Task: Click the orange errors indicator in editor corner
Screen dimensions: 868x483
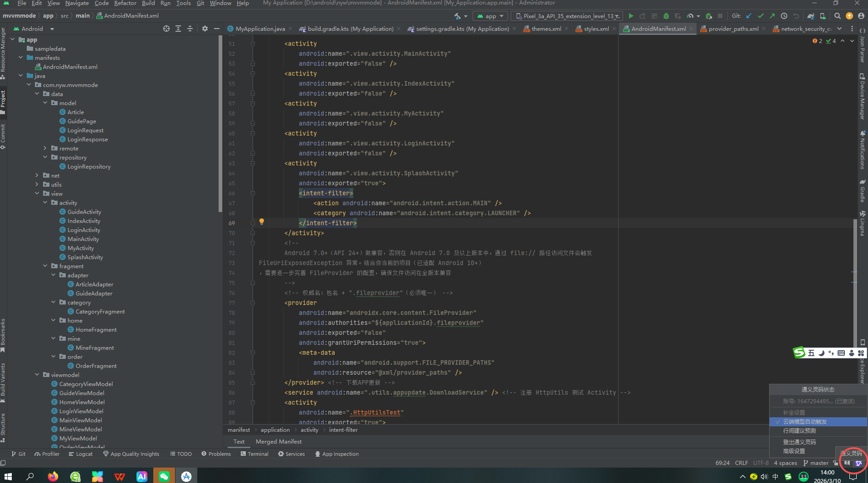Action: click(x=817, y=41)
